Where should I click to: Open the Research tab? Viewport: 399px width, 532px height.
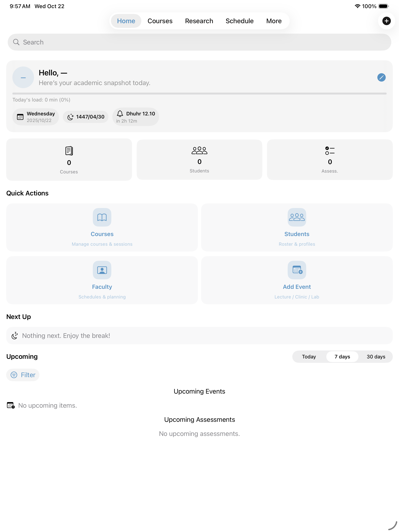click(199, 21)
